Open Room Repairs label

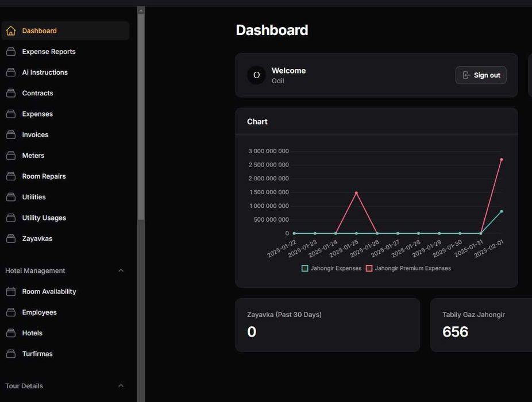pos(44,176)
